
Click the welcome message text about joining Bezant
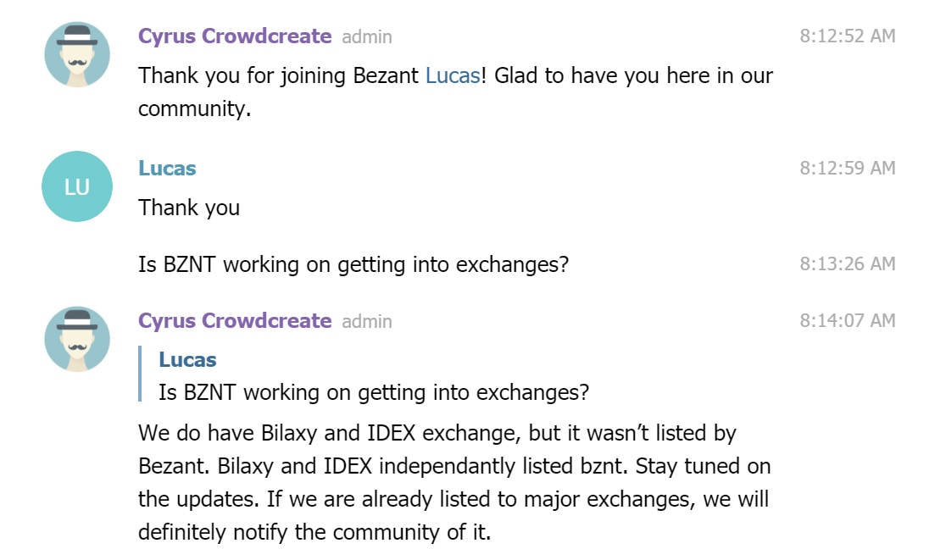tap(455, 92)
